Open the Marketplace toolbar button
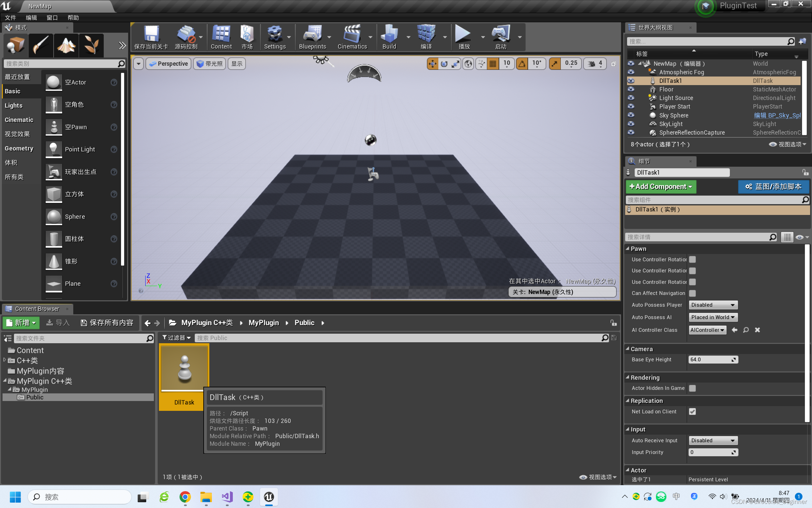 click(x=247, y=37)
